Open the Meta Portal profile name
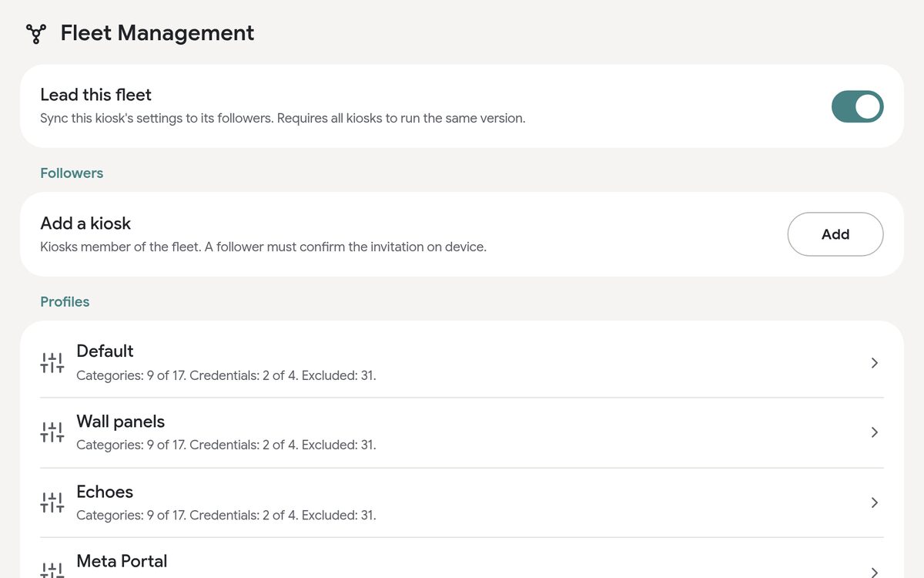The image size is (924, 578). click(122, 561)
